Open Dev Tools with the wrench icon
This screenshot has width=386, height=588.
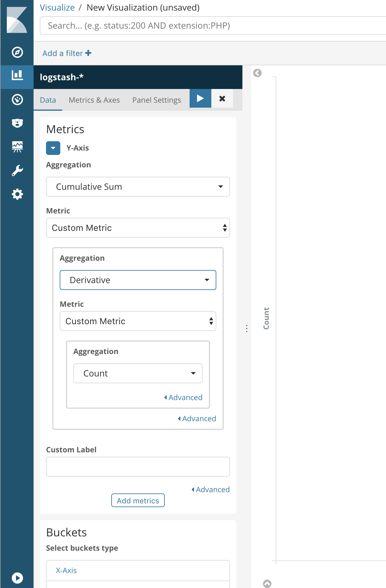tap(17, 170)
